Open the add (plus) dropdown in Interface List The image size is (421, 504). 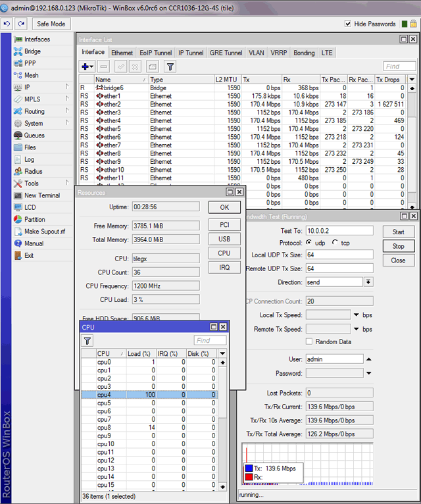click(87, 66)
